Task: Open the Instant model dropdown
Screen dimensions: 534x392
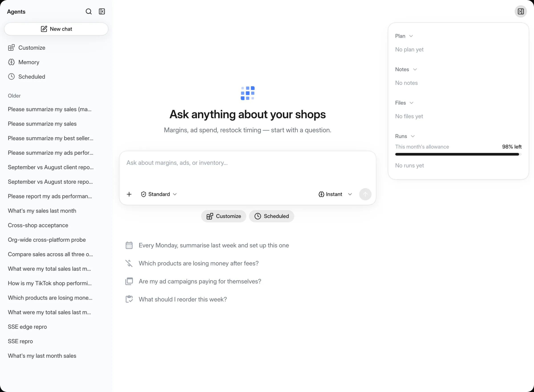Action: (x=335, y=194)
